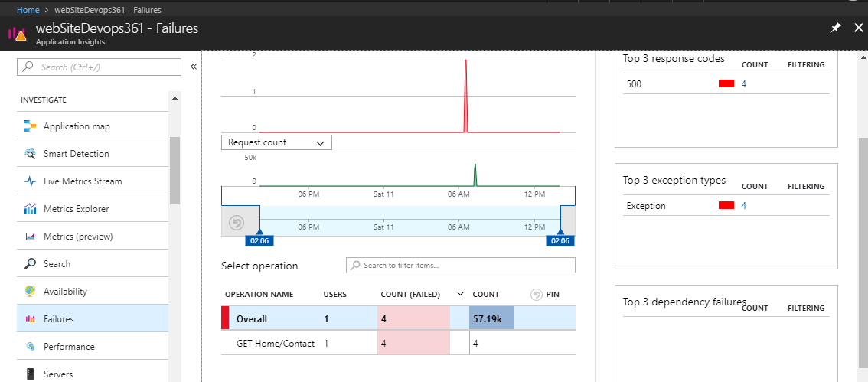
Task: Select the Smart Detection menu item
Action: pyautogui.click(x=93, y=154)
